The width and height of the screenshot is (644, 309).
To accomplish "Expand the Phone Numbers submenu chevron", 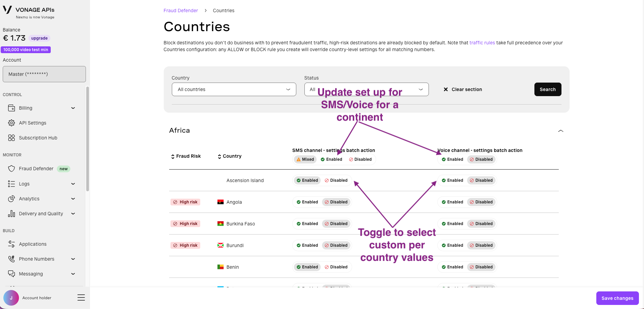I will tap(73, 259).
